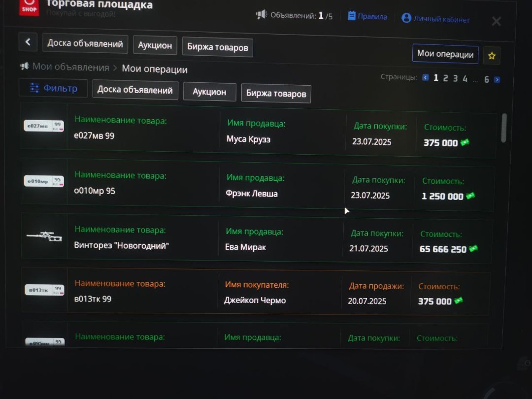Viewport: 532px width, 399px height.
Task: Select page 3 in pagination
Action: tap(455, 79)
